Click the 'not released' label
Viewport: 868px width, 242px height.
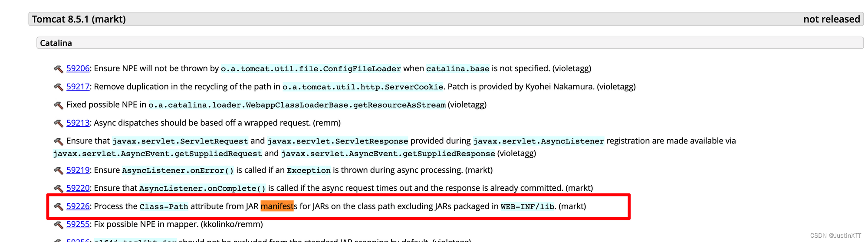[x=832, y=19]
